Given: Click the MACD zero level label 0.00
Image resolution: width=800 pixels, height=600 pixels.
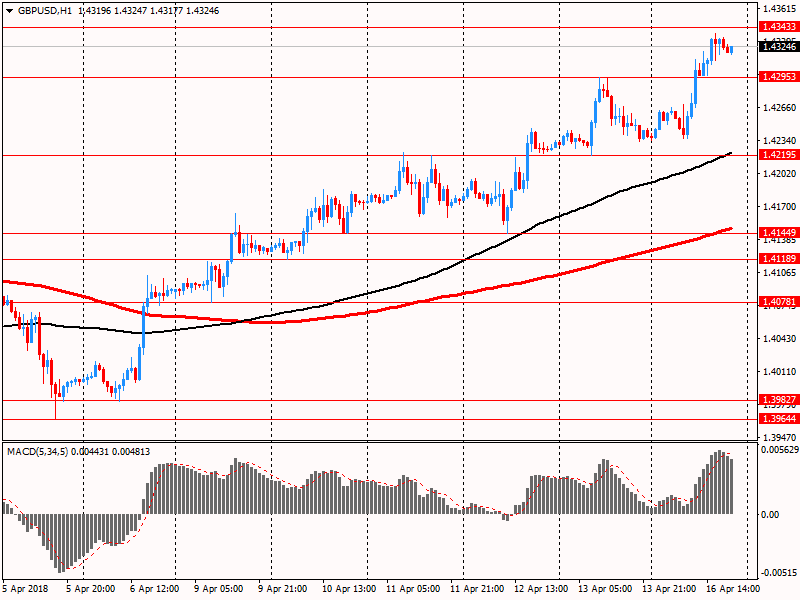Looking at the screenshot, I should (x=770, y=514).
